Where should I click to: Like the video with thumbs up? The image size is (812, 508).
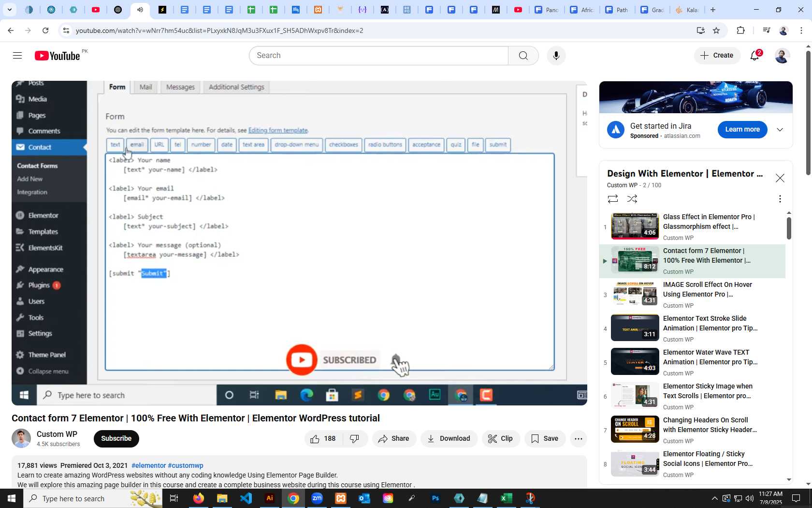click(323, 439)
